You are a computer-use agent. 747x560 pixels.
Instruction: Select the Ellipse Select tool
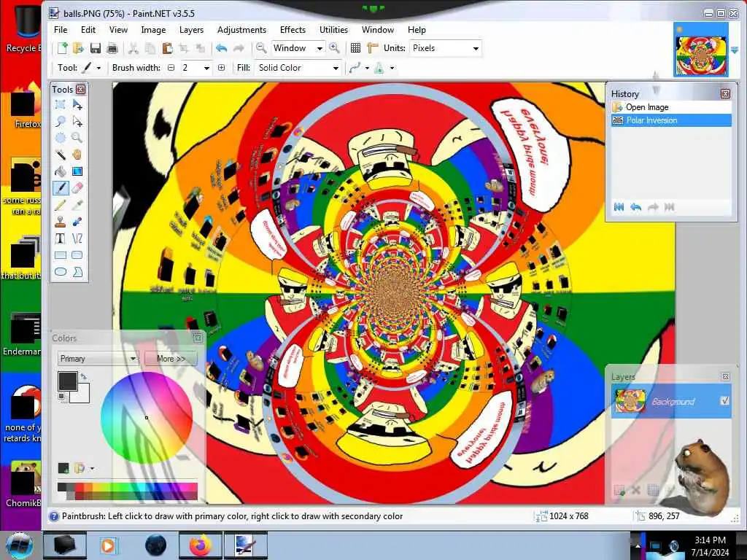click(60, 138)
